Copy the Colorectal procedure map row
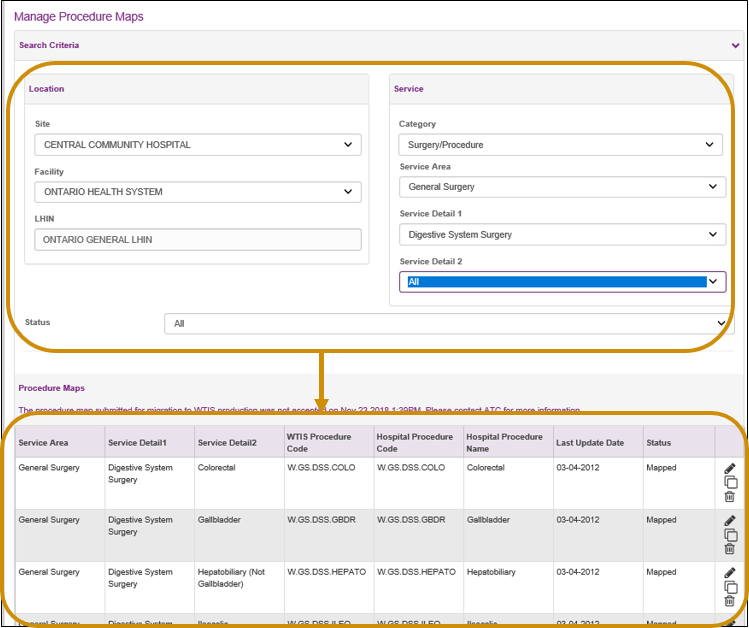Viewport: 749px width, 628px height. click(730, 483)
